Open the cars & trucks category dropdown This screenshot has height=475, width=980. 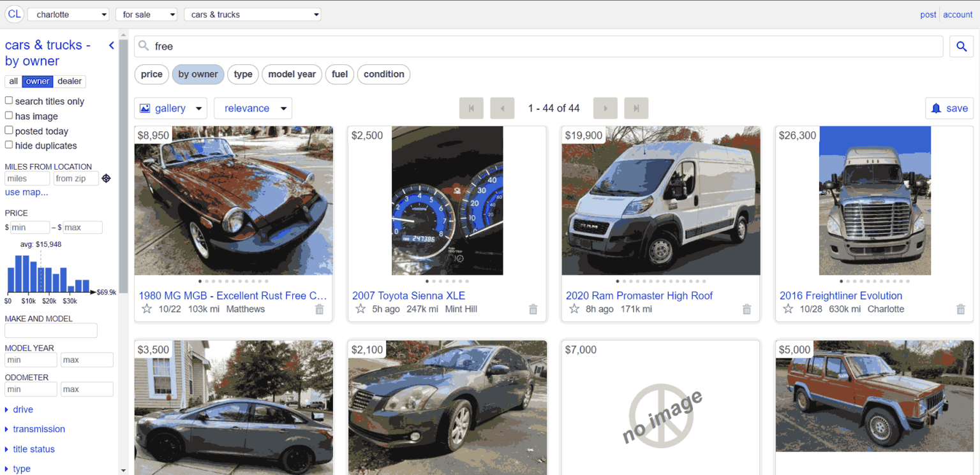(252, 14)
